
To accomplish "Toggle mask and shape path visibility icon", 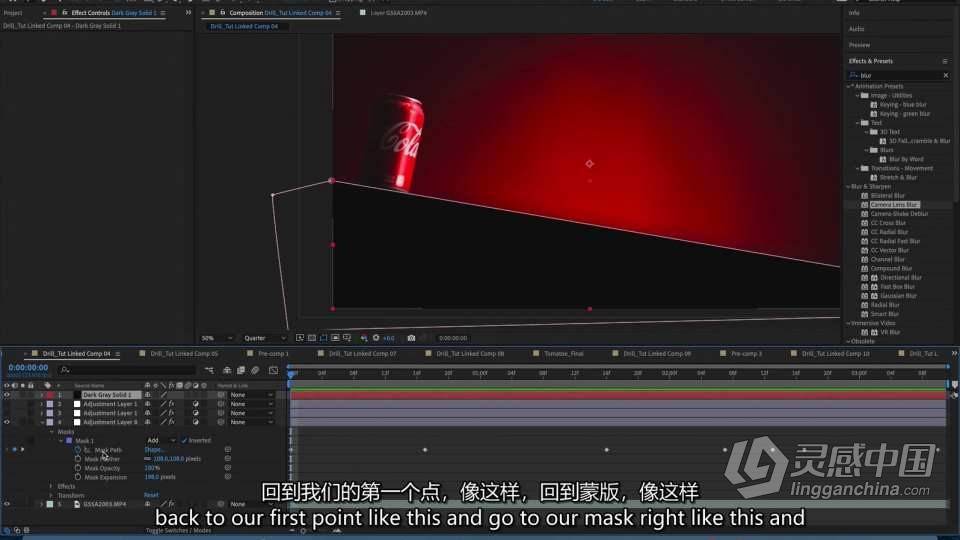I will [x=323, y=338].
